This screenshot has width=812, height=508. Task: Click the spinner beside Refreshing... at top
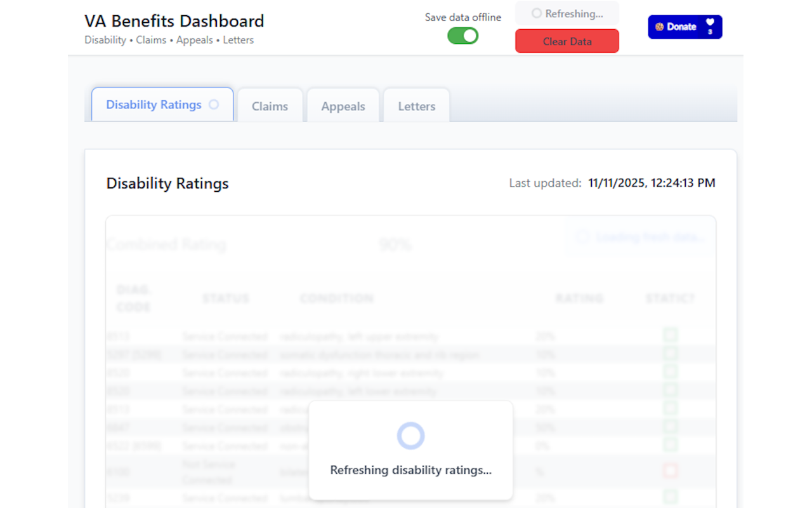(537, 13)
